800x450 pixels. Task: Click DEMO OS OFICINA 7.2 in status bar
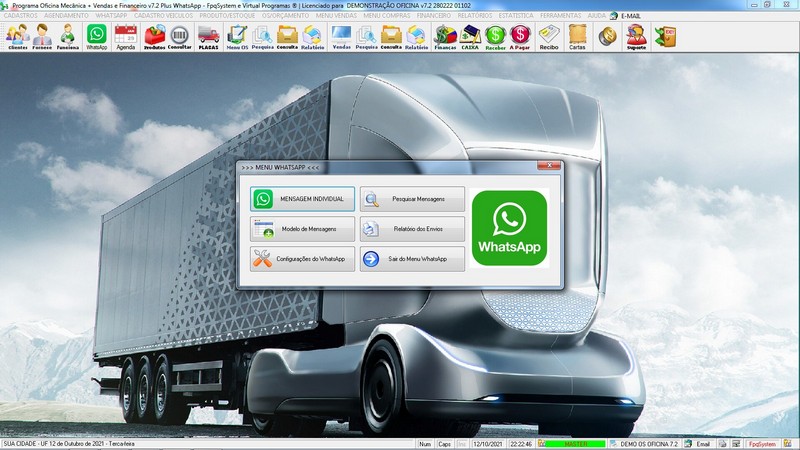click(648, 444)
